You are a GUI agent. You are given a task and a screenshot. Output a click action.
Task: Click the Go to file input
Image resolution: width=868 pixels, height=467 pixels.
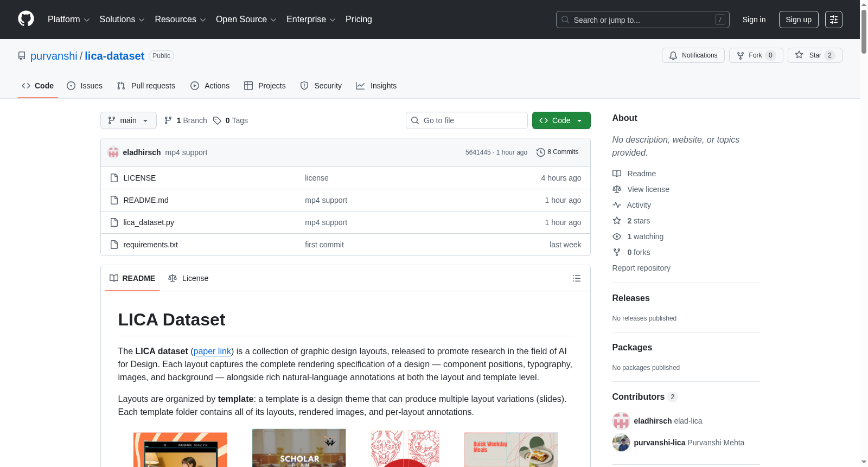point(467,120)
